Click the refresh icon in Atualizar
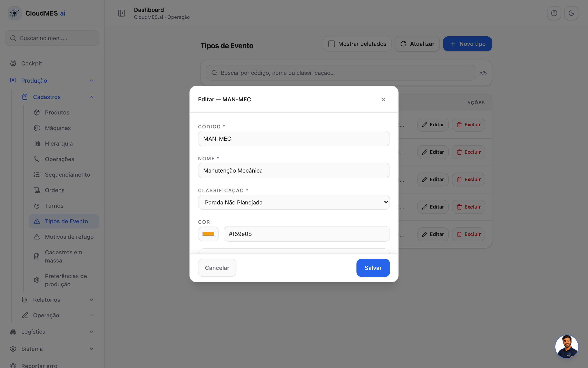 [403, 44]
